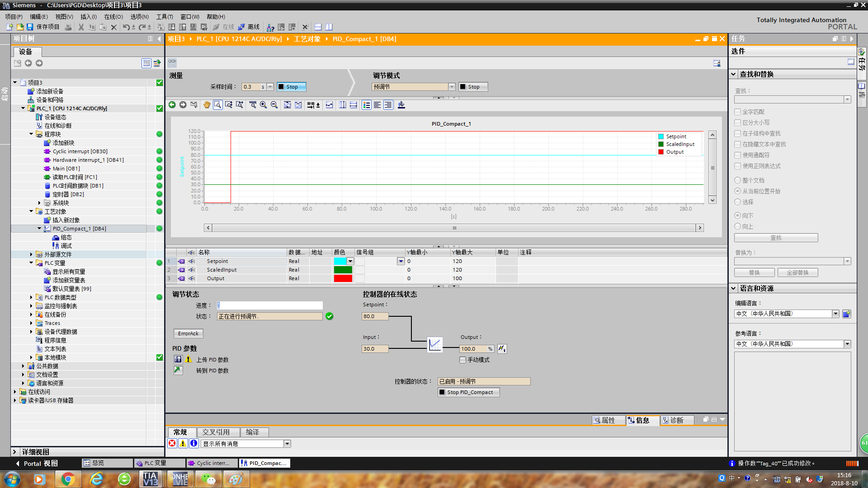The height and width of the screenshot is (488, 868).
Task: Open the tuning mode dropdown
Action: pos(451,87)
